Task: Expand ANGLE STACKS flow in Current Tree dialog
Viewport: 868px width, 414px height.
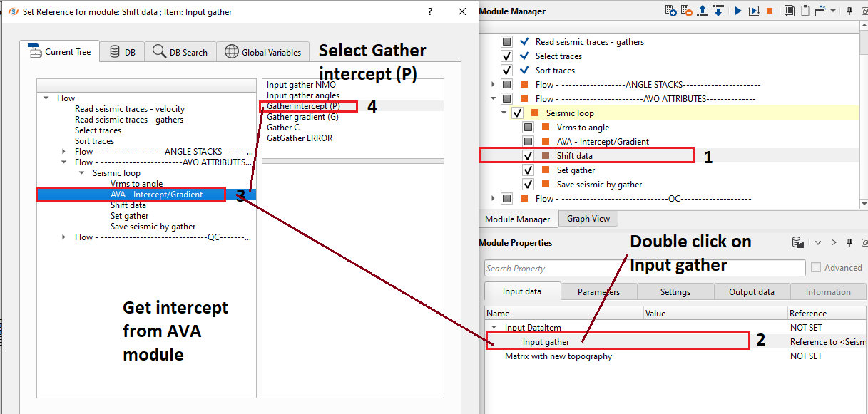Action: (x=65, y=152)
